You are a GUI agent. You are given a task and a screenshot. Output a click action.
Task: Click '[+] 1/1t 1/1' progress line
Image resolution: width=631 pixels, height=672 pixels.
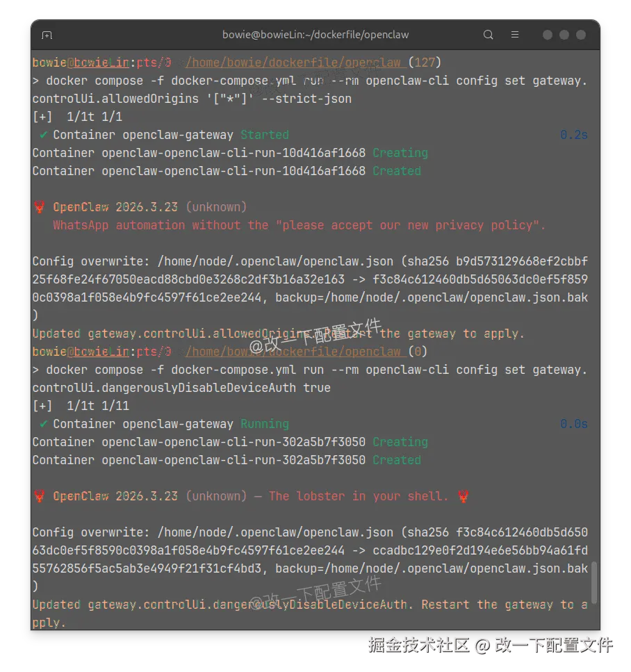[78, 117]
